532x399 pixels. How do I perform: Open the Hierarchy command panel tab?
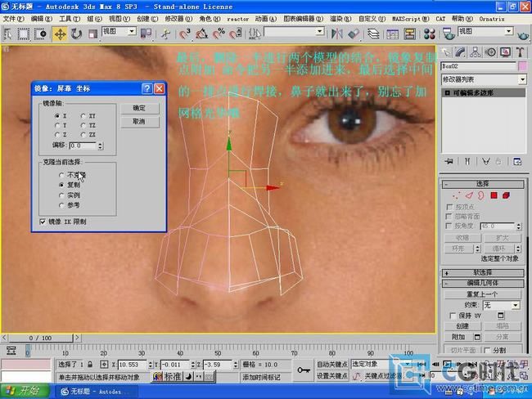tap(475, 52)
